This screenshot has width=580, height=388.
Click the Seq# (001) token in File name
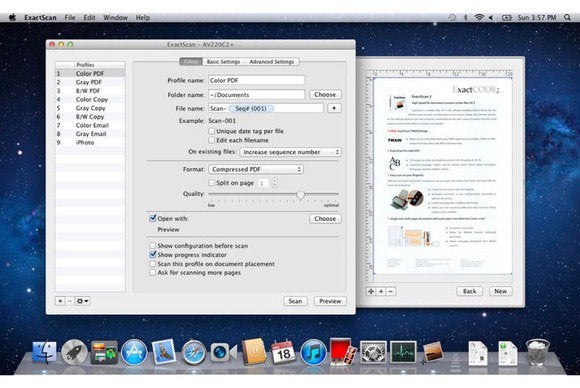(x=251, y=108)
